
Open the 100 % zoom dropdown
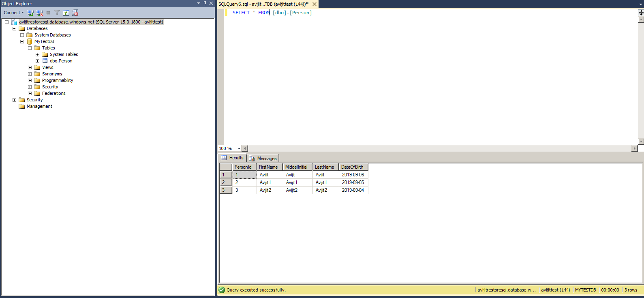[x=239, y=148]
